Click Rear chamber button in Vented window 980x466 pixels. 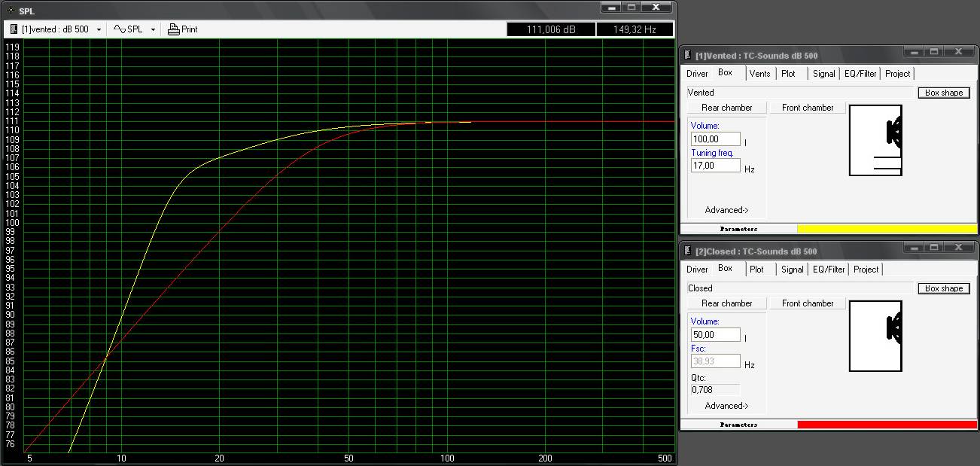pyautogui.click(x=726, y=108)
